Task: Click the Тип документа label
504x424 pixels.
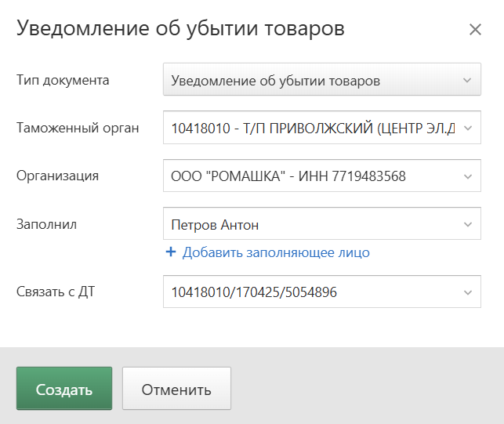Action: click(63, 80)
